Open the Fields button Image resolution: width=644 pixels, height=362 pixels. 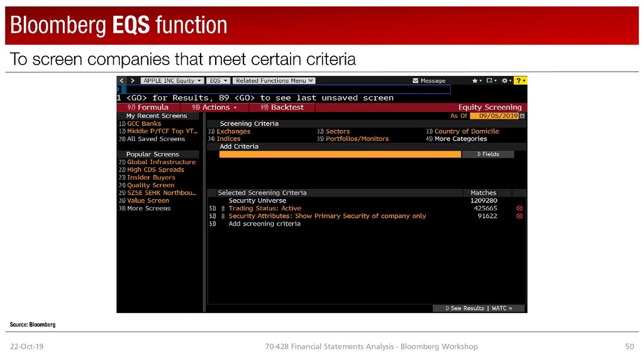click(488, 155)
